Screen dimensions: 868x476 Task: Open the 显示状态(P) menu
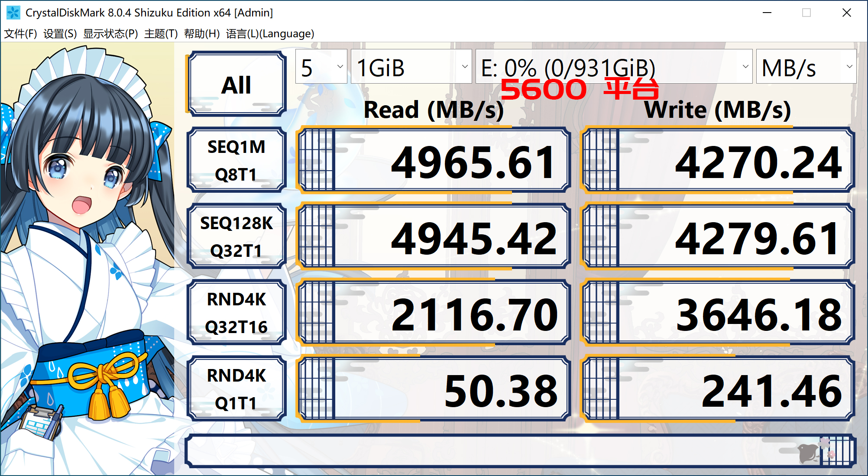tap(110, 34)
